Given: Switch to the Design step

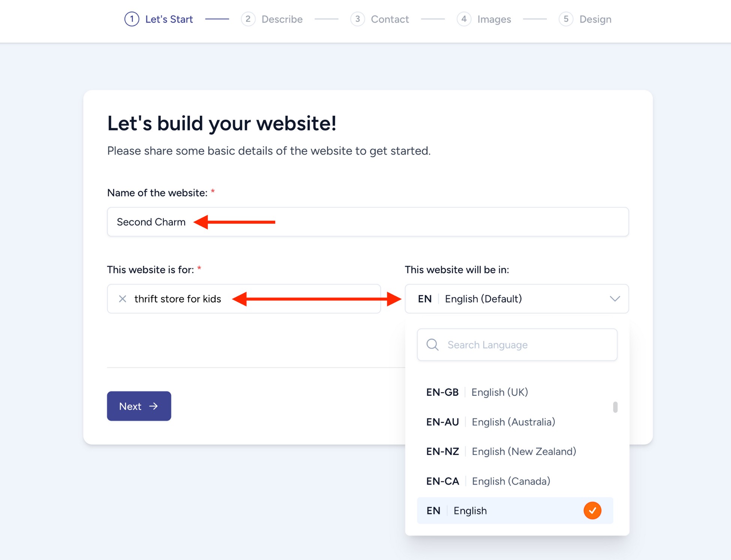Looking at the screenshot, I should 595,19.
